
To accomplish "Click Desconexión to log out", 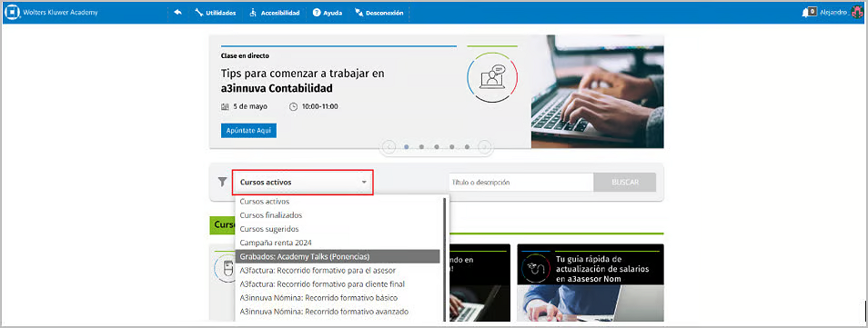I will (379, 12).
